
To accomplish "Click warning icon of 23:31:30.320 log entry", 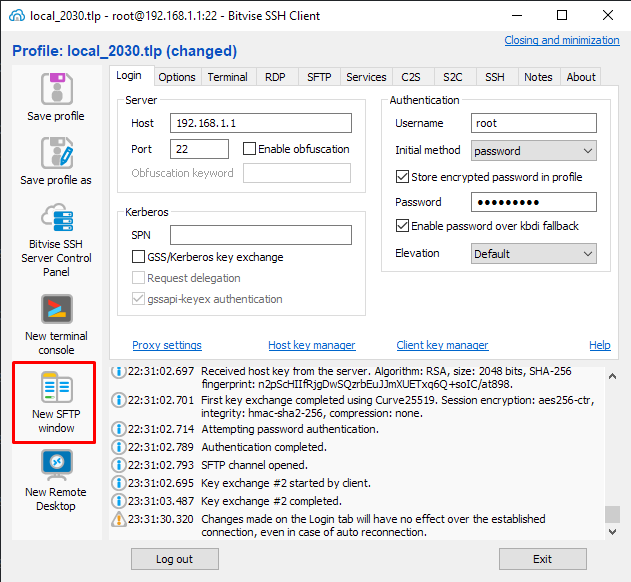I will 118,519.
